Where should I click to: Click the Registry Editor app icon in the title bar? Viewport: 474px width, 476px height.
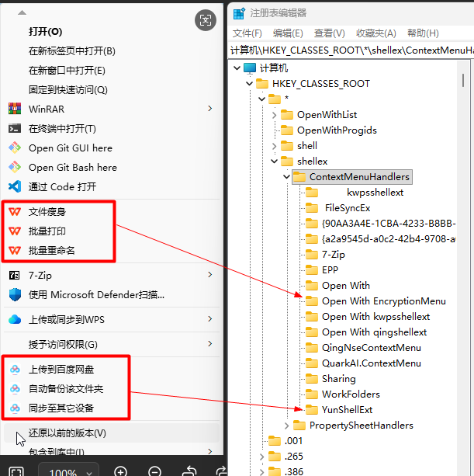coord(239,13)
